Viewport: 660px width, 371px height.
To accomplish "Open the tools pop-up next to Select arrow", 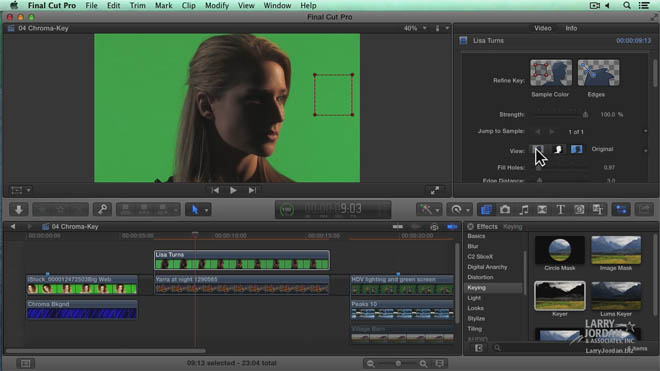I will [206, 210].
